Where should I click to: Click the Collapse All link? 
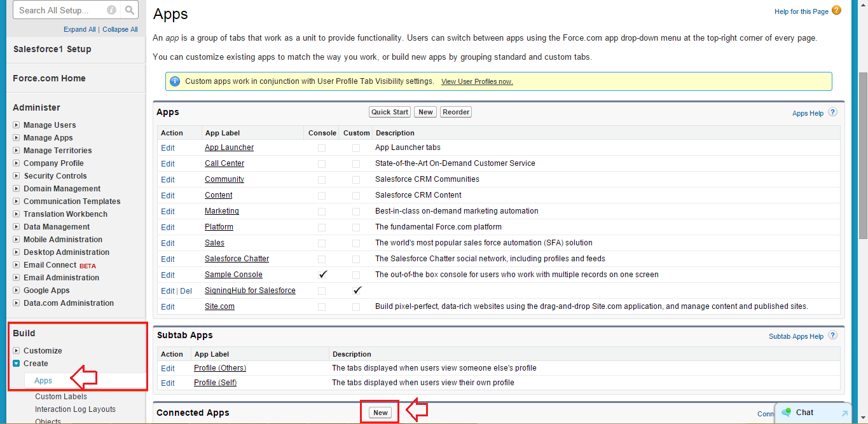(120, 29)
